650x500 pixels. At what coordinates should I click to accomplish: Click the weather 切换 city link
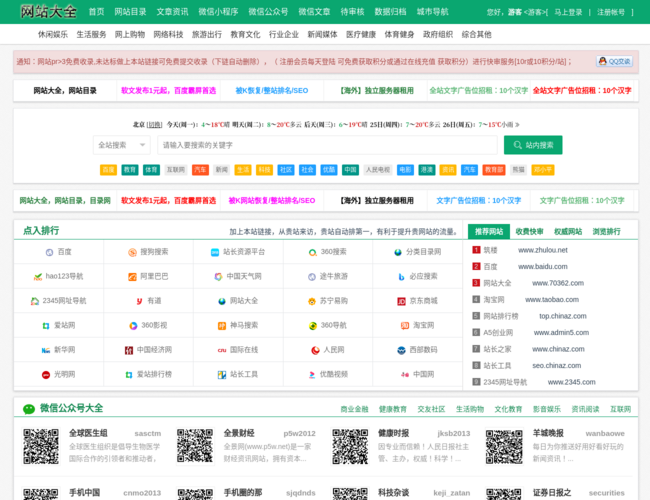click(154, 124)
